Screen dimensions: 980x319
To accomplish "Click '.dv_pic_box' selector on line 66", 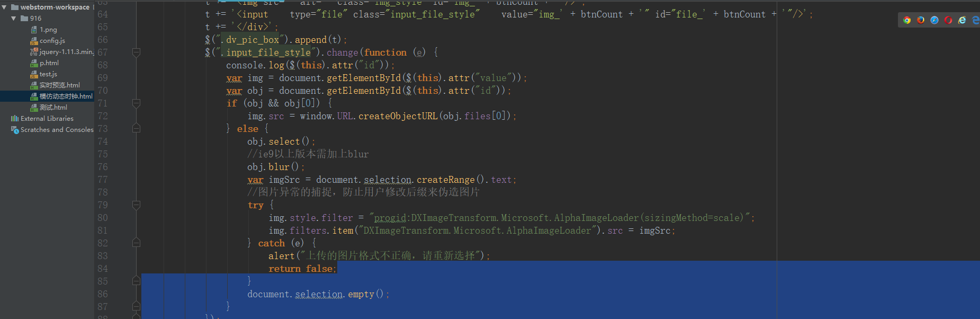I will point(250,40).
